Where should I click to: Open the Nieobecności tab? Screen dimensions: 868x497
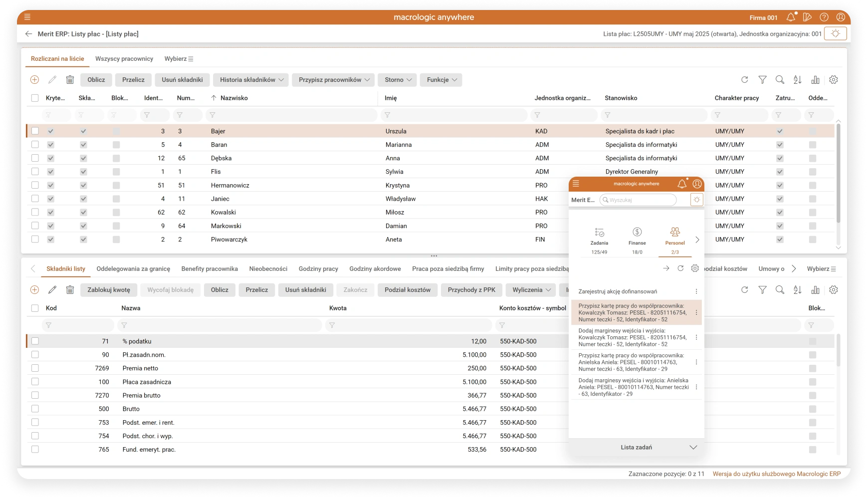[268, 269]
